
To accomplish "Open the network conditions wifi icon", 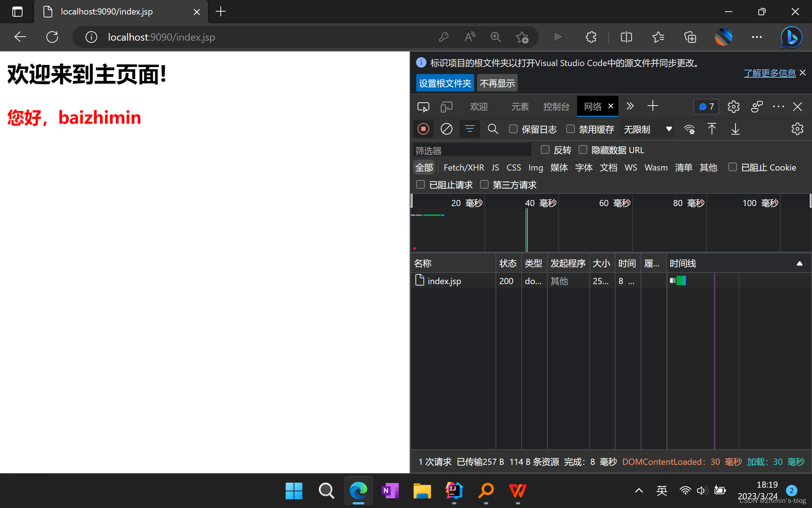I will pos(689,129).
